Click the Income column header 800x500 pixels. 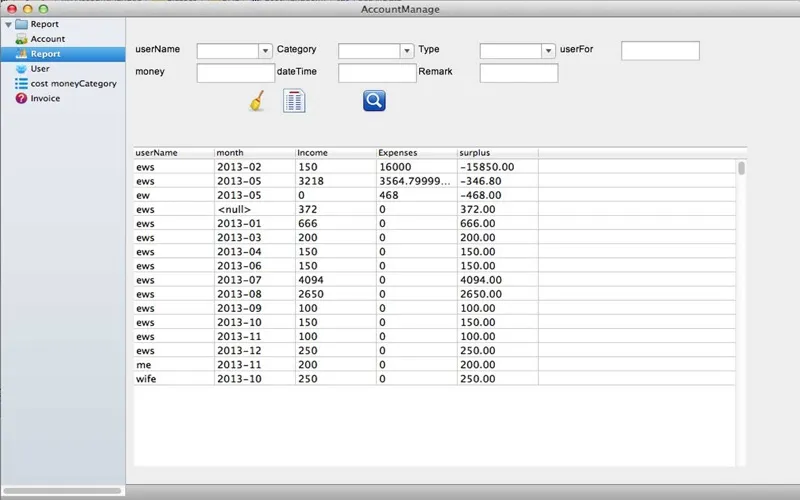tap(336, 153)
